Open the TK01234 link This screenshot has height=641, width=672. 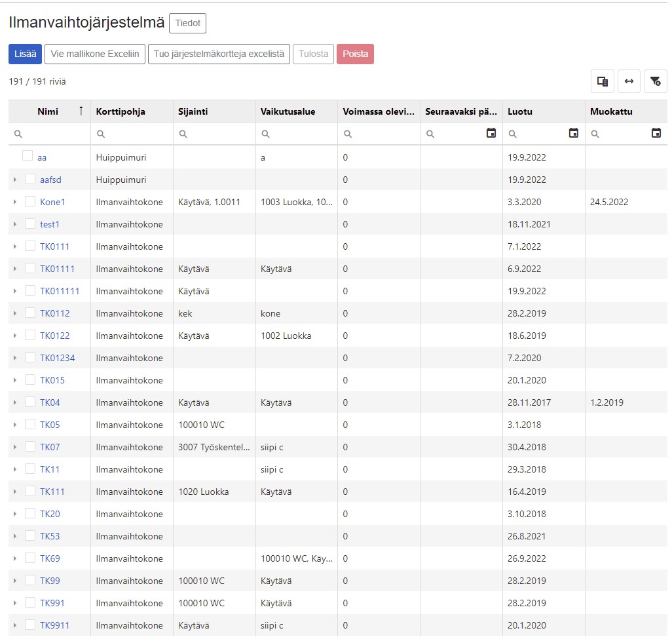[58, 358]
